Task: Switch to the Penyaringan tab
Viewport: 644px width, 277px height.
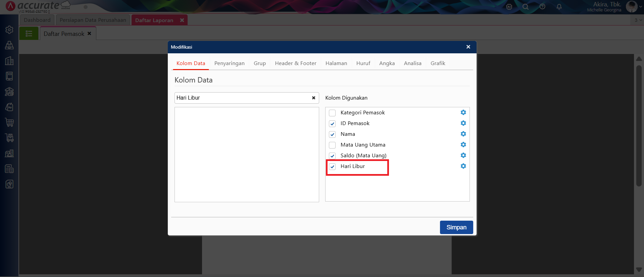Action: coord(229,63)
